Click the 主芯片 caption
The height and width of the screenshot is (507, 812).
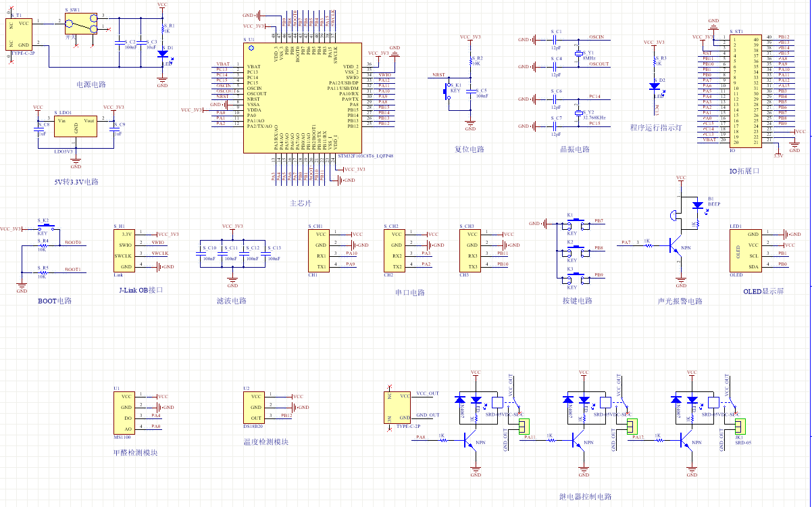pos(301,203)
